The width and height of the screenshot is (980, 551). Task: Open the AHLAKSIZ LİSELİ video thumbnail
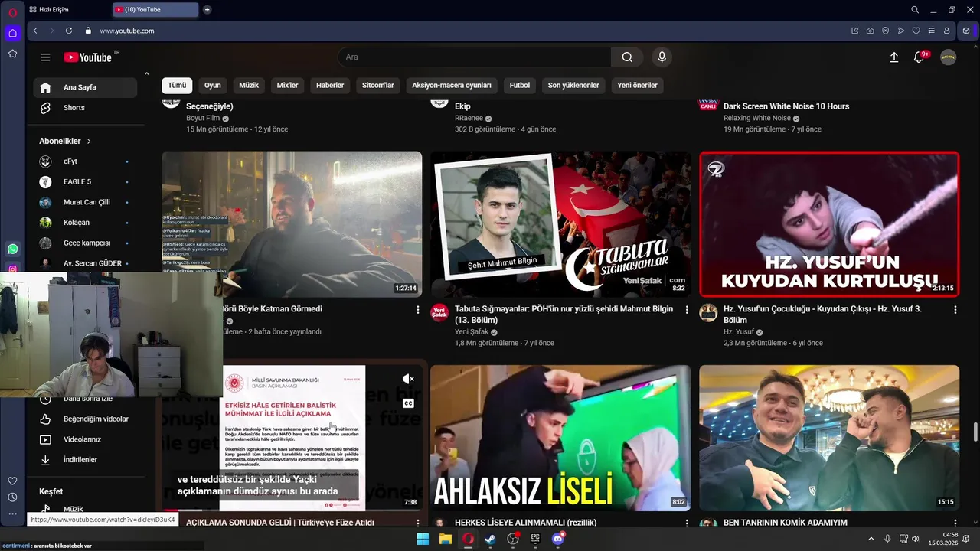(x=560, y=438)
